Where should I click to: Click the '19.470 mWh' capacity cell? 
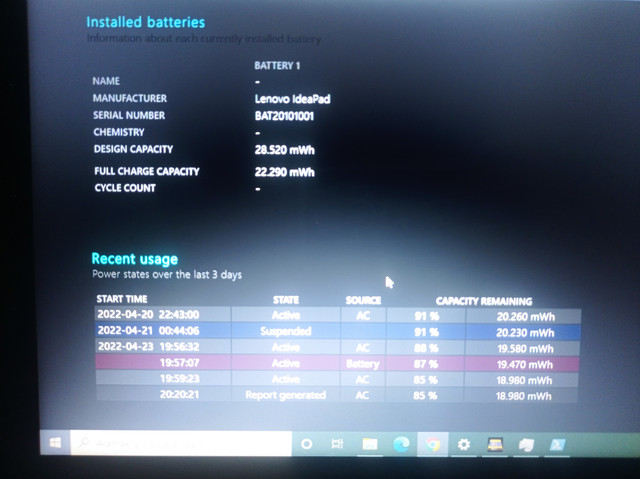[524, 365]
